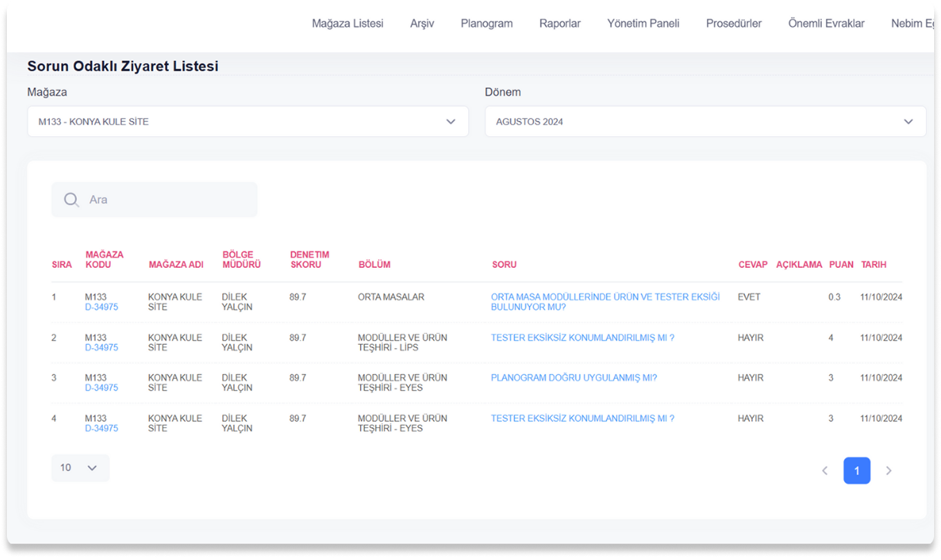
Task: Open Önemli Evraklar in the navigation
Action: 826,24
